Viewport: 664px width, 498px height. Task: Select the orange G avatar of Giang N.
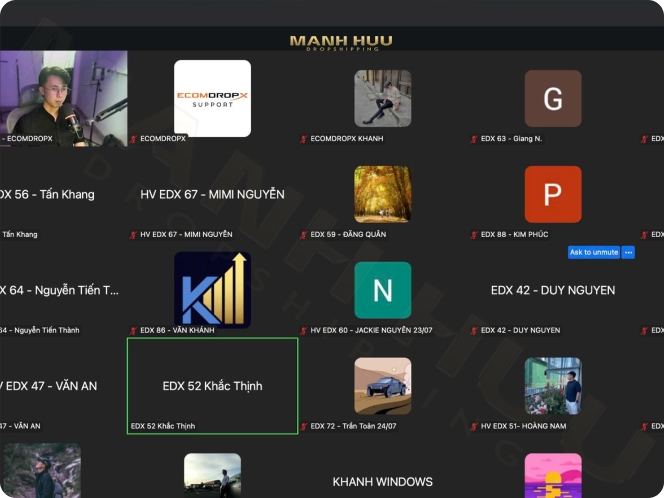tap(552, 98)
